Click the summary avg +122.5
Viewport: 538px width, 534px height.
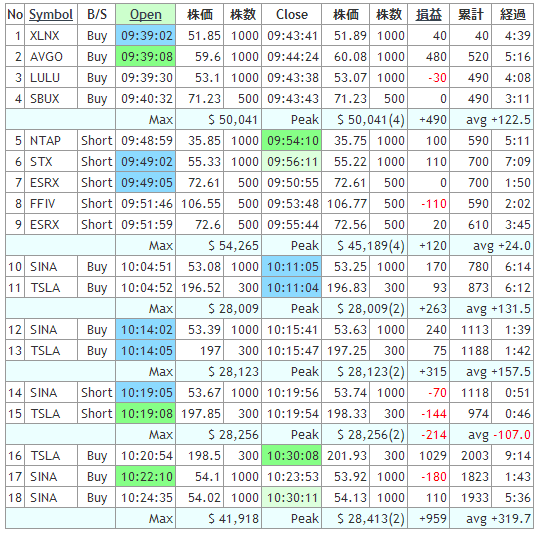[x=498, y=119]
